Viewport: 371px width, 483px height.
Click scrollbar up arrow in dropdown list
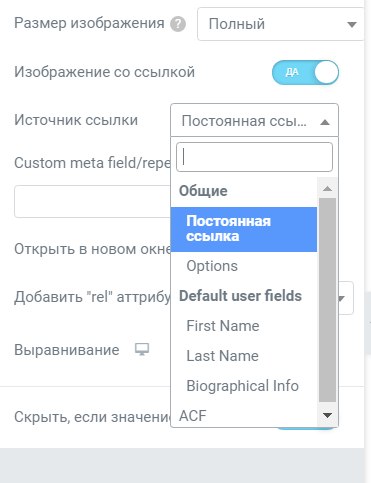coord(327,189)
